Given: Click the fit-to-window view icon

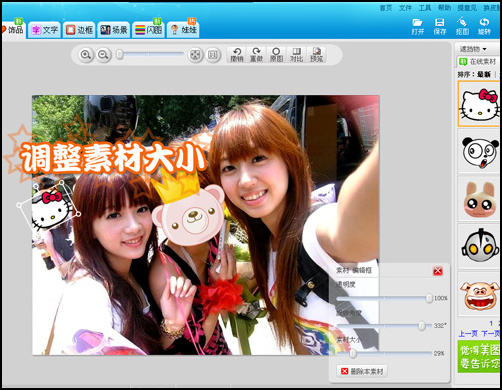Looking at the screenshot, I should pyautogui.click(x=195, y=55).
